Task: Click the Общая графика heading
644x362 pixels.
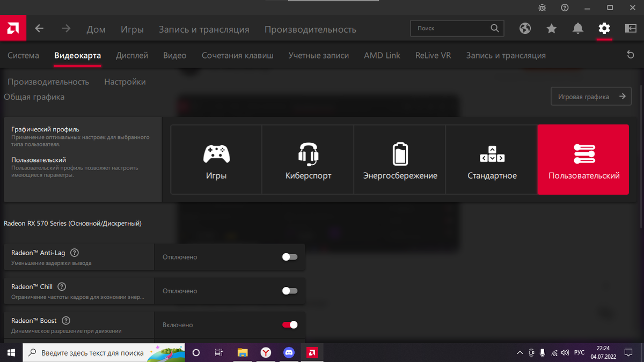Action: pyautogui.click(x=34, y=97)
